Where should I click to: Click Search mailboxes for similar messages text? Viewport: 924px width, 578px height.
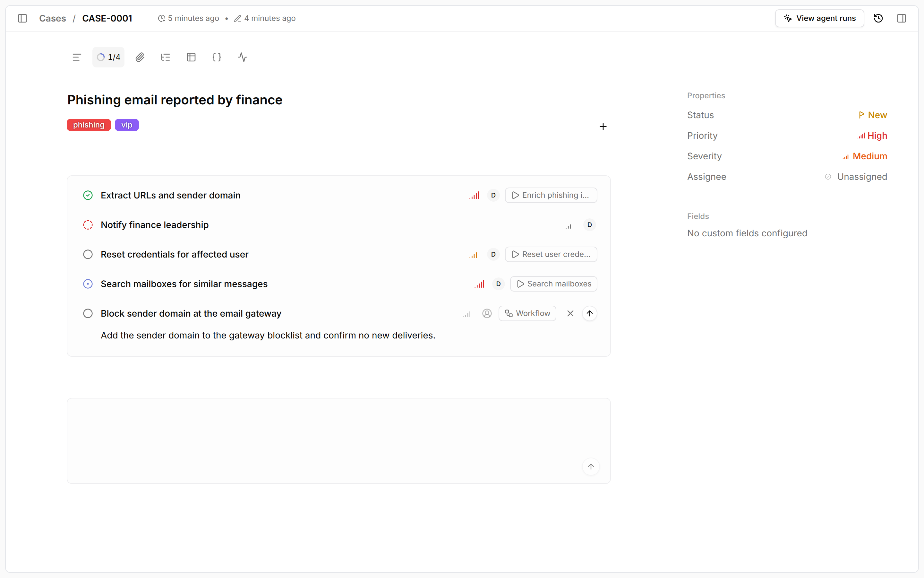[184, 284]
